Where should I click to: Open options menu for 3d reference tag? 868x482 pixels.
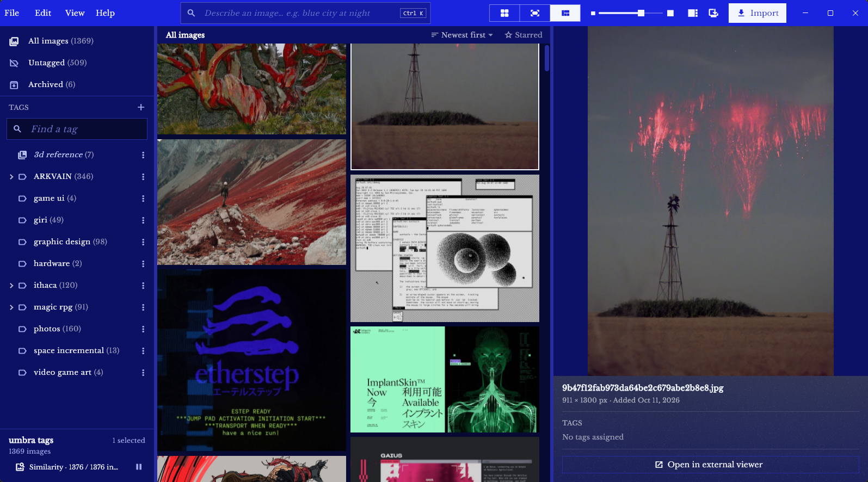143,155
